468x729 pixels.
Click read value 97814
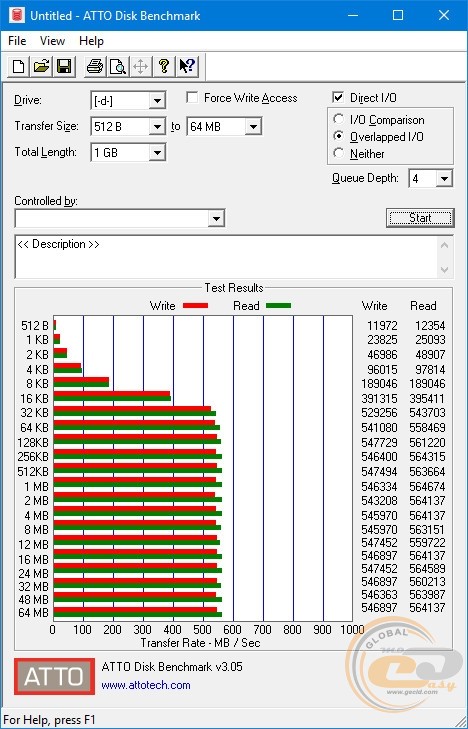(430, 370)
